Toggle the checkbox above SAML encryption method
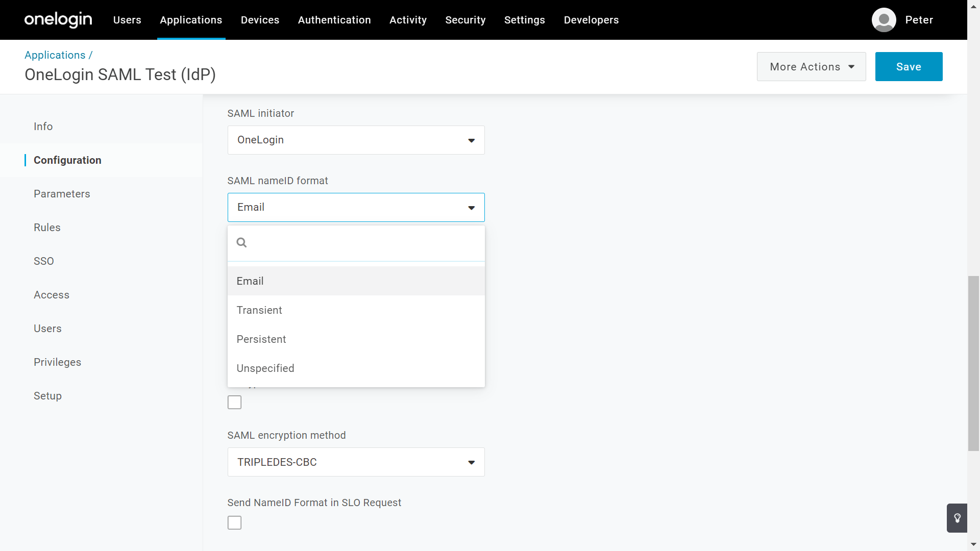The image size is (980, 551). (x=234, y=403)
